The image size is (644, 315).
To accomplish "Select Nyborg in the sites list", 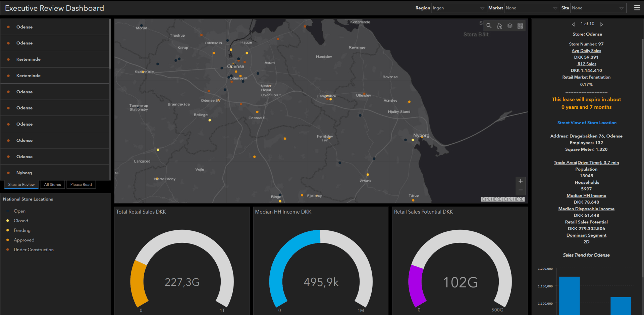I will [24, 173].
